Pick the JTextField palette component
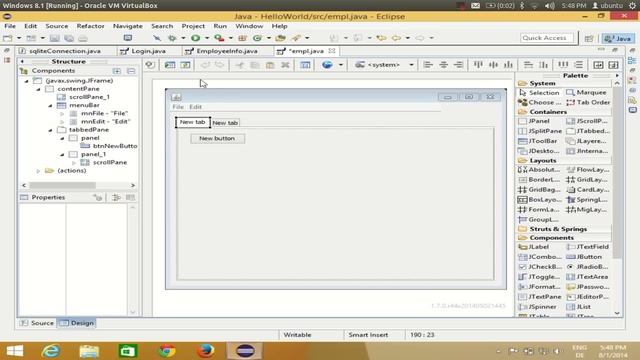640x360 pixels. click(x=588, y=247)
